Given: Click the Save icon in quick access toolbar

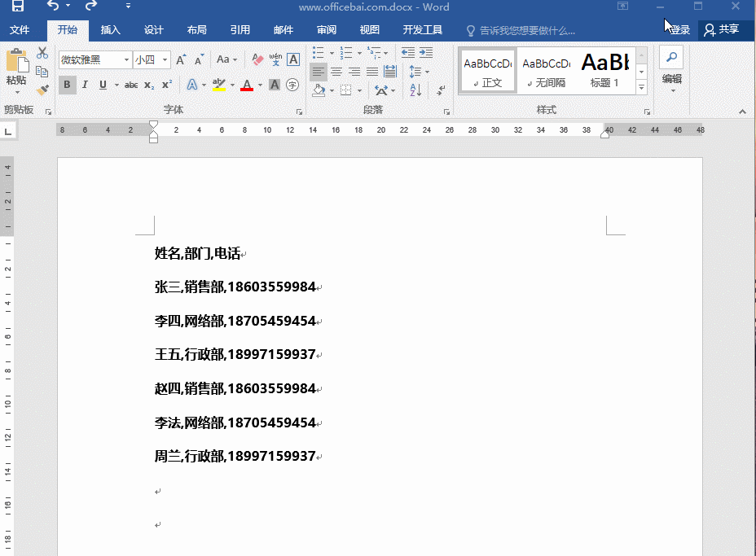Looking at the screenshot, I should pos(18,6).
